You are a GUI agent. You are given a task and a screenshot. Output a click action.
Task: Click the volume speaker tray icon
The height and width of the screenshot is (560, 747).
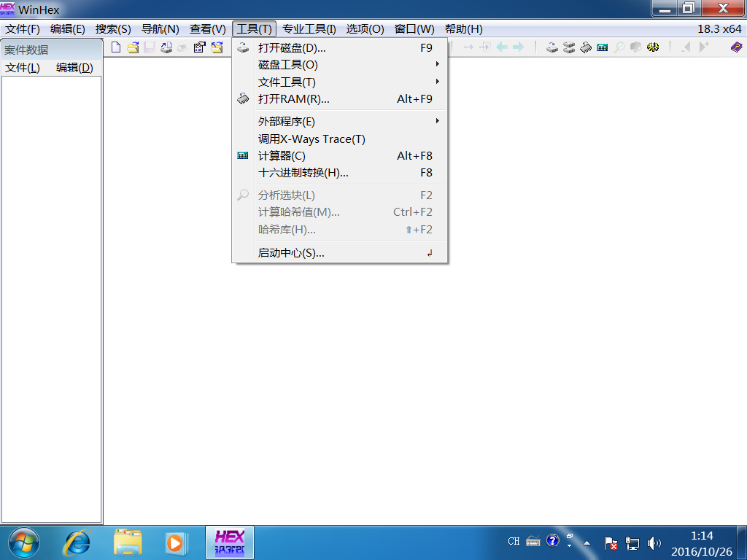[654, 542]
